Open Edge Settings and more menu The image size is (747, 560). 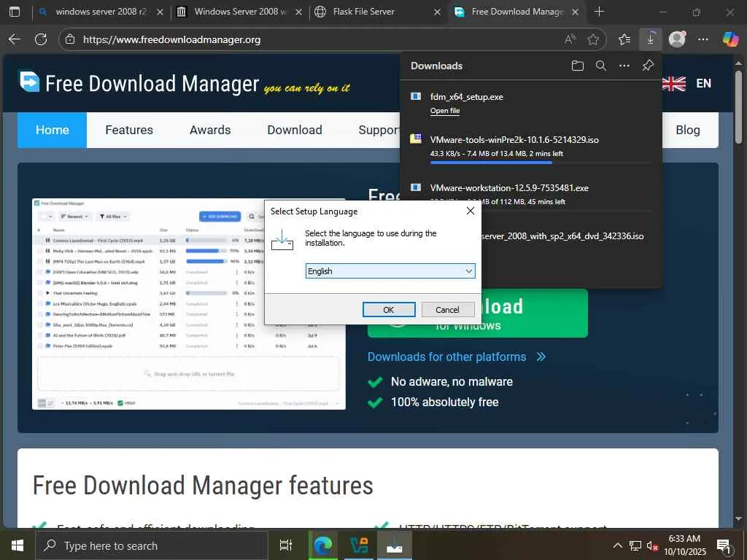703,39
